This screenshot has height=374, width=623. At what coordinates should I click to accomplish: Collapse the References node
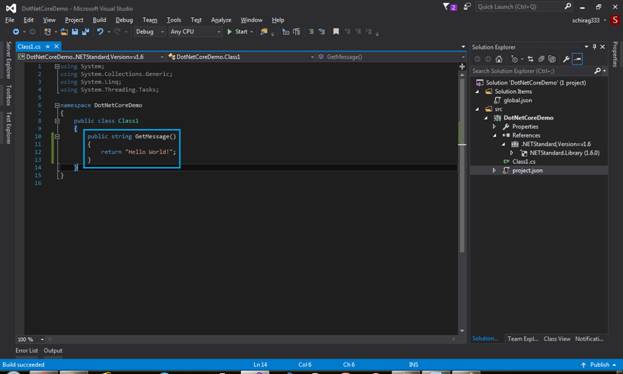[x=495, y=136]
